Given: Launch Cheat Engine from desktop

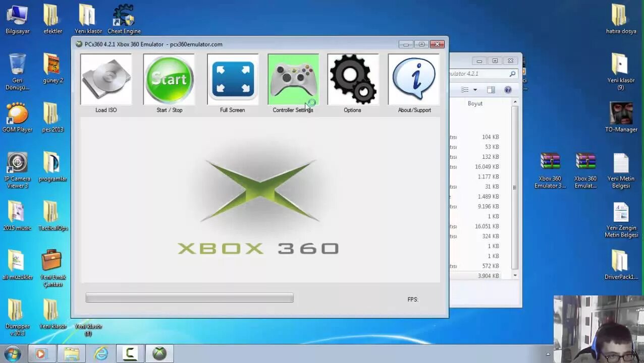Looking at the screenshot, I should [124, 19].
